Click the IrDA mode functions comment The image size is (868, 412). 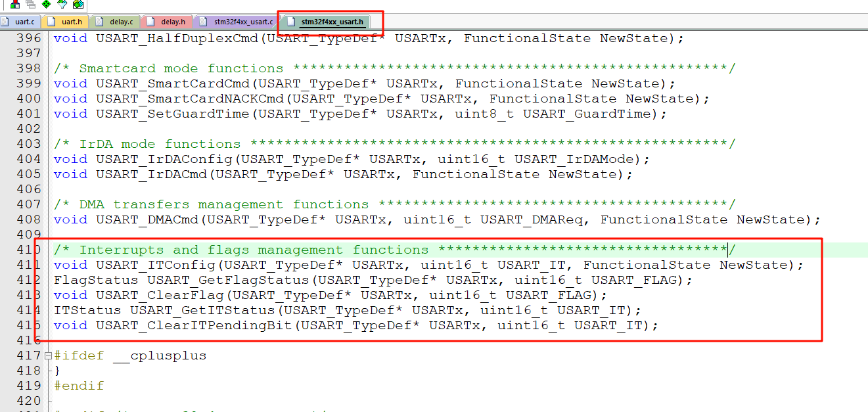(394, 144)
